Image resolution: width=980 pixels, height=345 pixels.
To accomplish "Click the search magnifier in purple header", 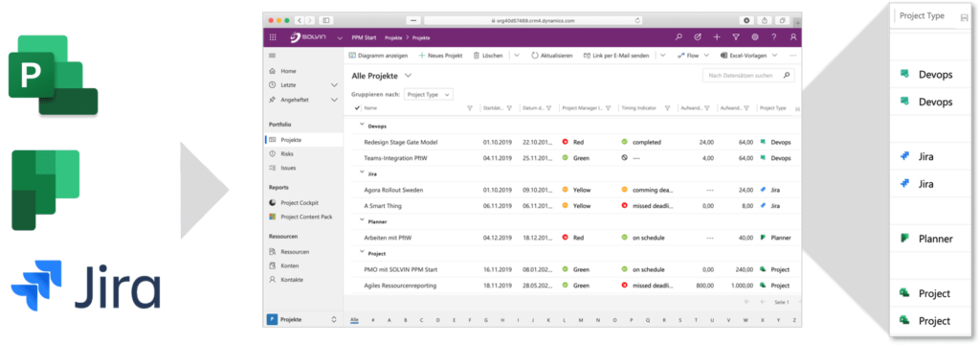I will tap(679, 37).
